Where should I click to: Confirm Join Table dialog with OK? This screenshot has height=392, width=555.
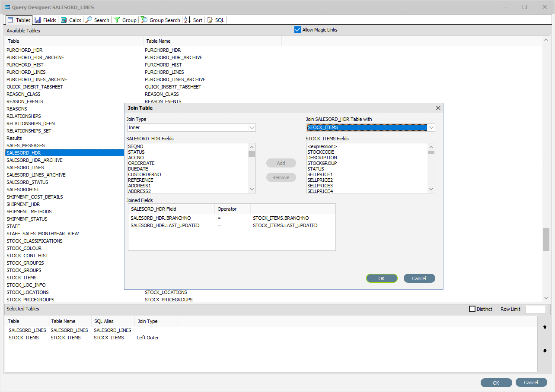tap(382, 278)
